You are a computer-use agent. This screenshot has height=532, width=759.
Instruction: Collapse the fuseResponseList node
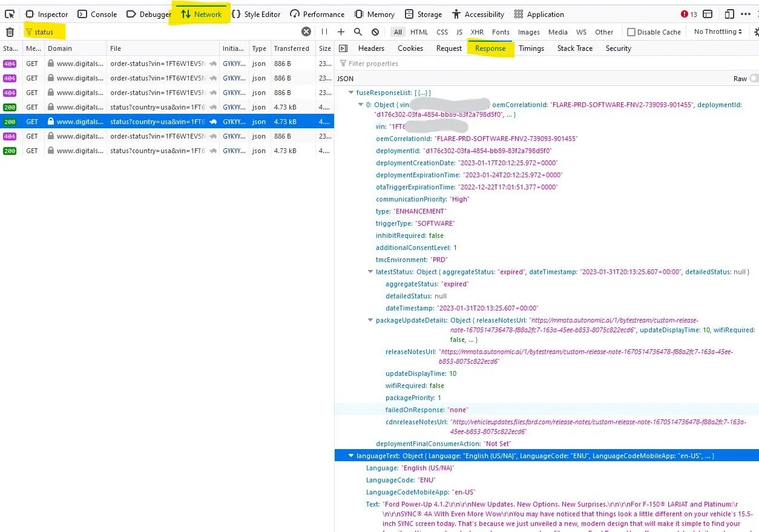click(352, 93)
